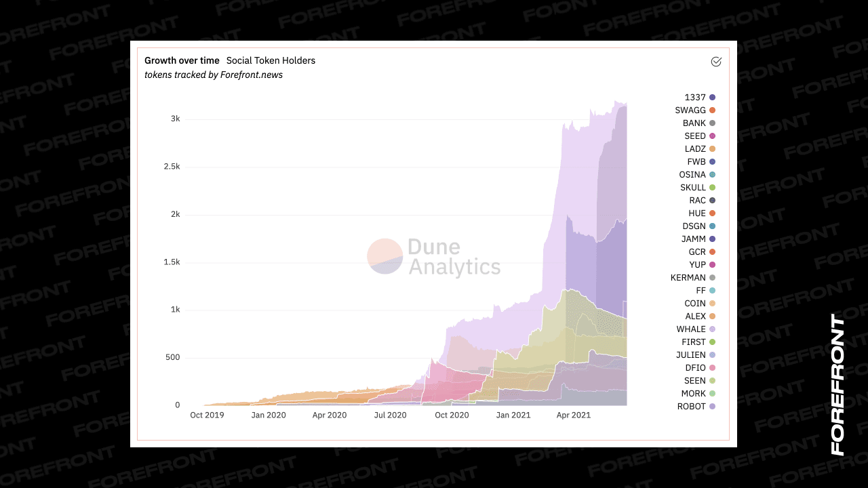Click the FF legend label
868x488 pixels.
click(701, 291)
